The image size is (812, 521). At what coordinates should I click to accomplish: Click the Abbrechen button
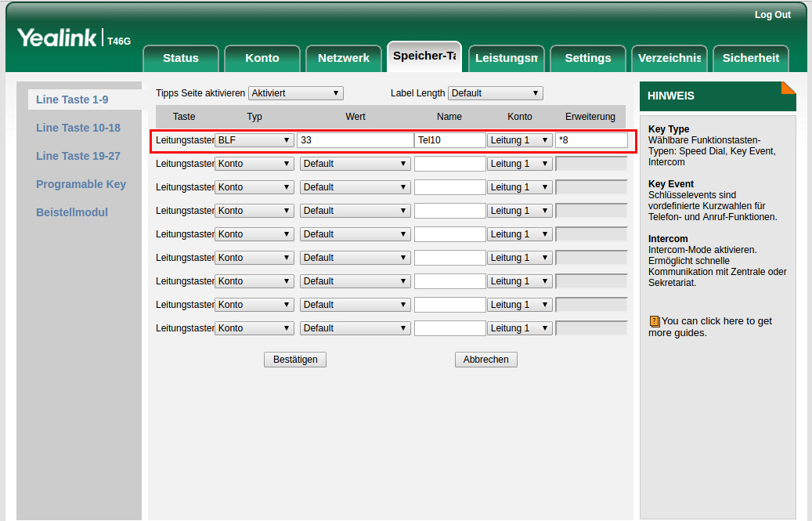coord(485,360)
